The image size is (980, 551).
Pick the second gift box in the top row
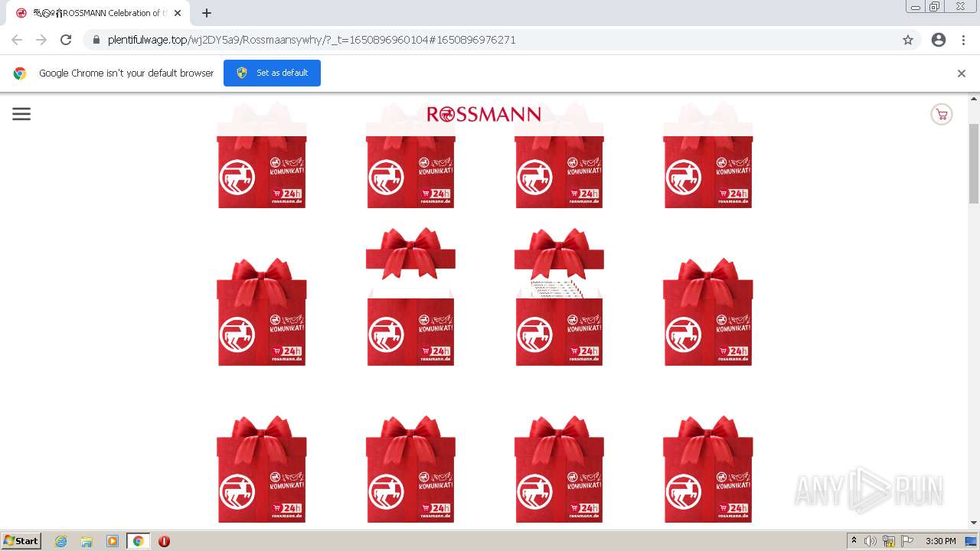point(410,155)
